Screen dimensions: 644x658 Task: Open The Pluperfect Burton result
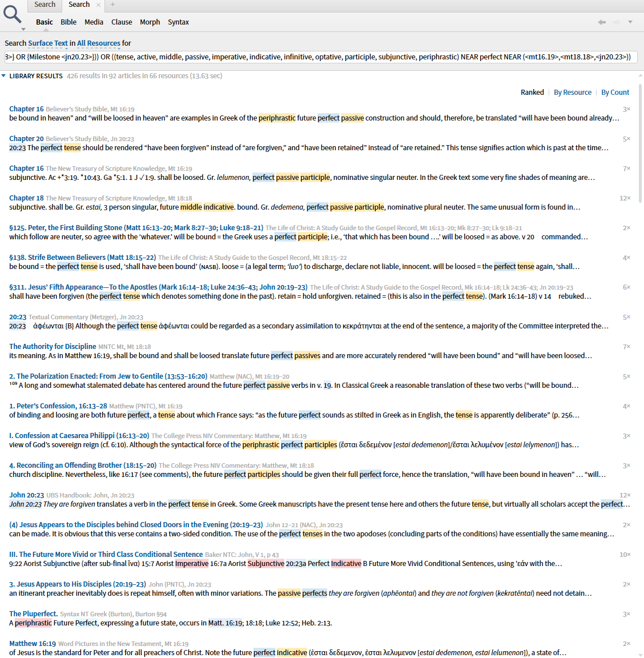pyautogui.click(x=33, y=614)
